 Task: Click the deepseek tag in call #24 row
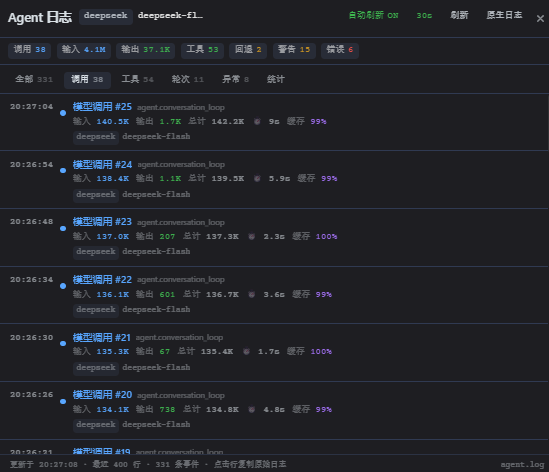pyautogui.click(x=96, y=195)
